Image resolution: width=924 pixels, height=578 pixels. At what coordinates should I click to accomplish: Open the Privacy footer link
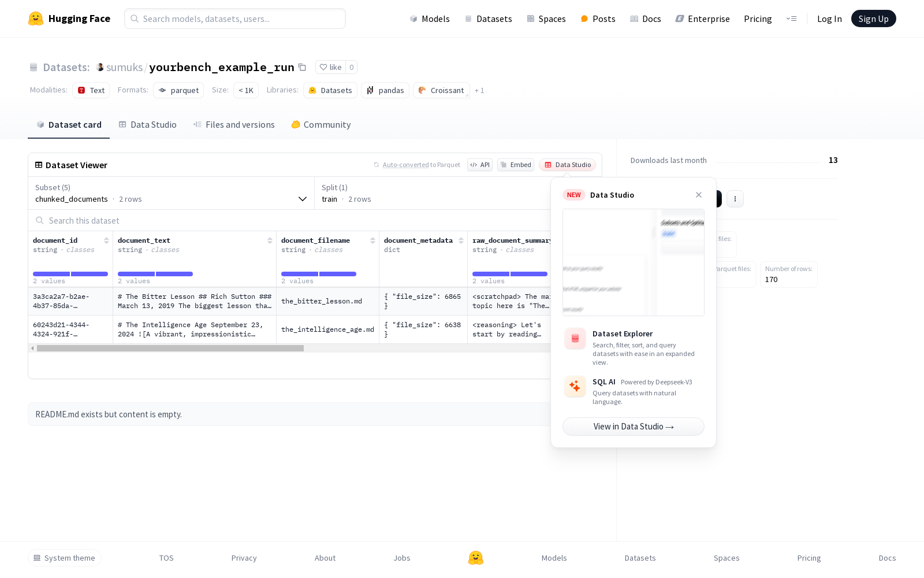pyautogui.click(x=244, y=558)
